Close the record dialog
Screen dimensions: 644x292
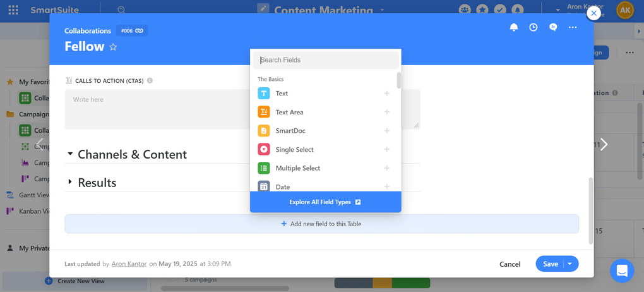click(x=593, y=13)
